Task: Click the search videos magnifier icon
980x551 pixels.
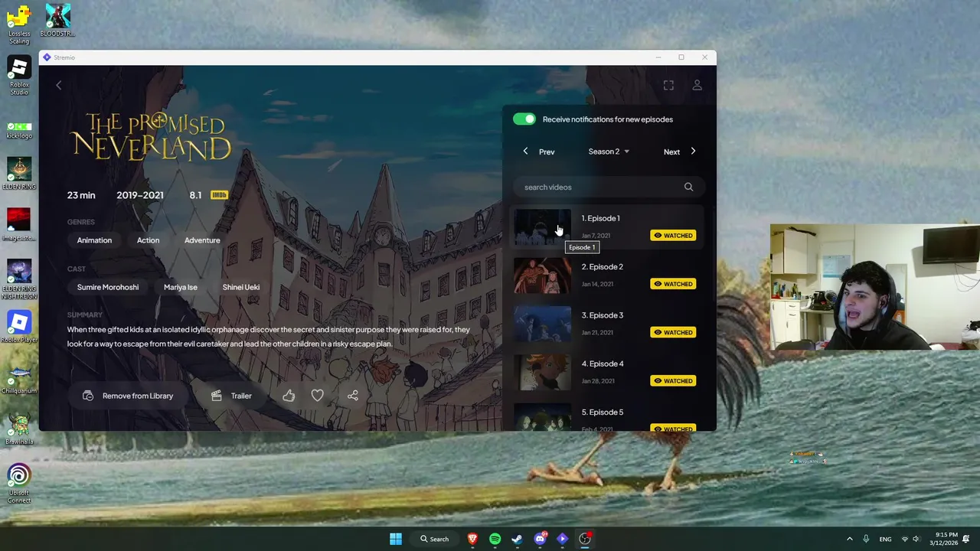Action: [688, 187]
